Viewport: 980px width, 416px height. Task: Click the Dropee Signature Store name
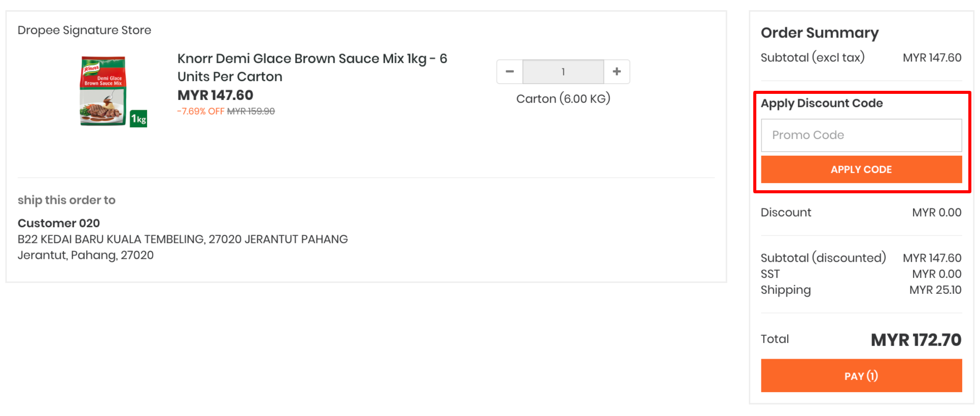pyautogui.click(x=84, y=30)
